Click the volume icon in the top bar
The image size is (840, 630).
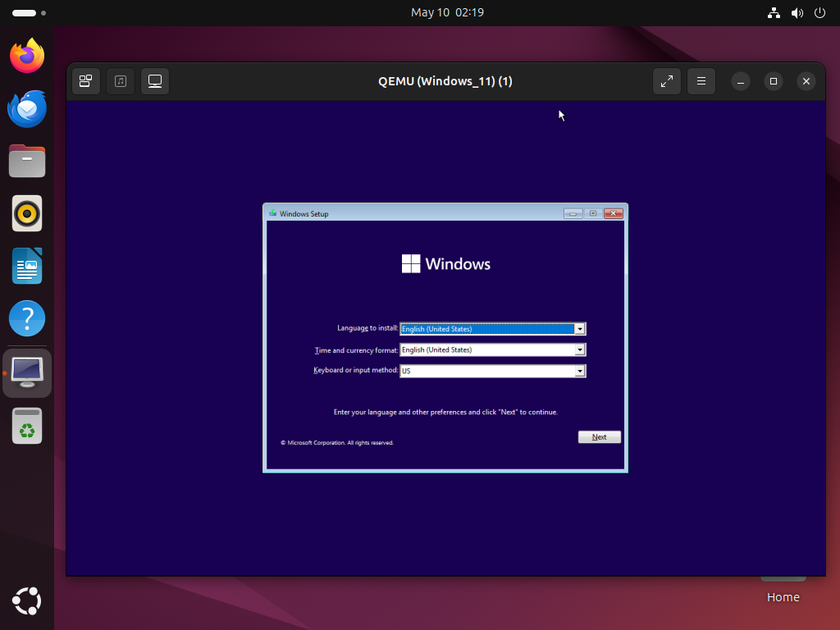[797, 13]
